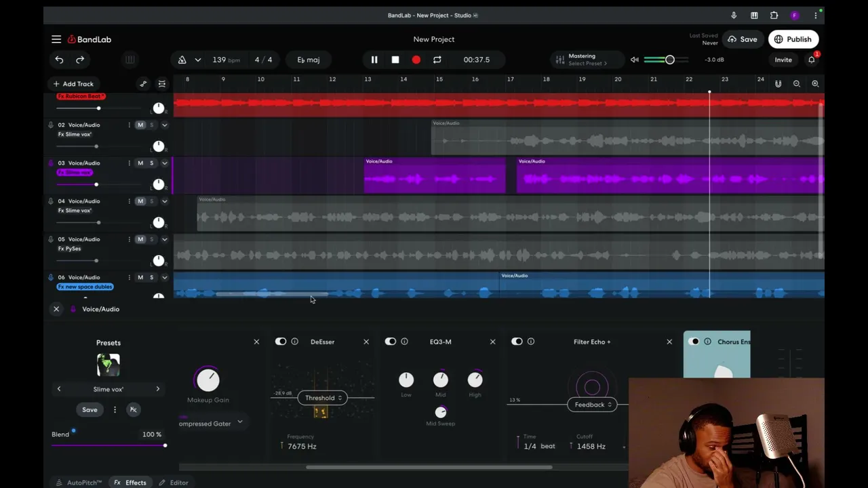This screenshot has width=868, height=488.
Task: Expand the metronome options dropdown
Action: point(198,60)
